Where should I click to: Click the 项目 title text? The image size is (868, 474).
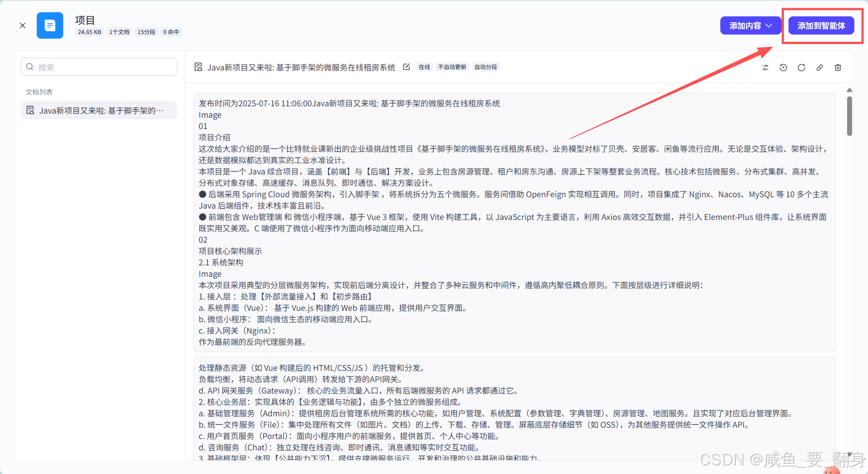85,20
